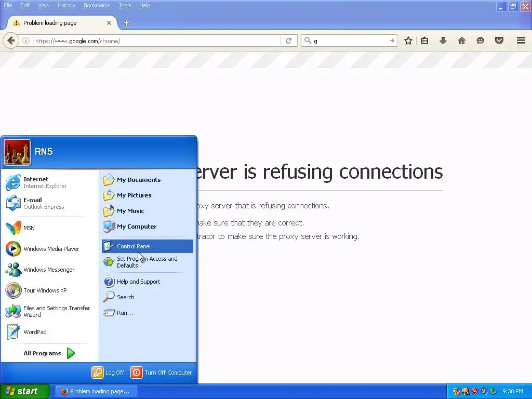
Task: Open Windows Messenger
Action: (x=50, y=270)
